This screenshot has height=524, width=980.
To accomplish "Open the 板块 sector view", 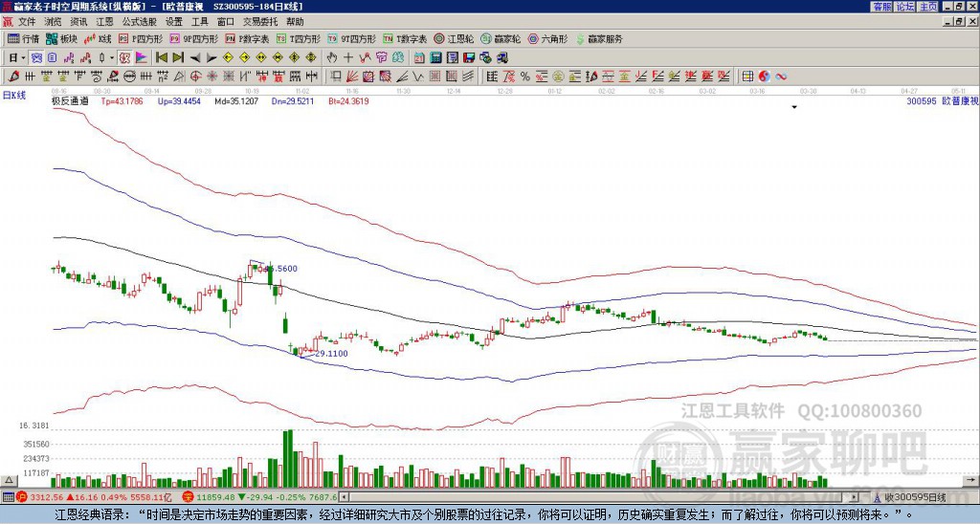I will click(x=62, y=38).
